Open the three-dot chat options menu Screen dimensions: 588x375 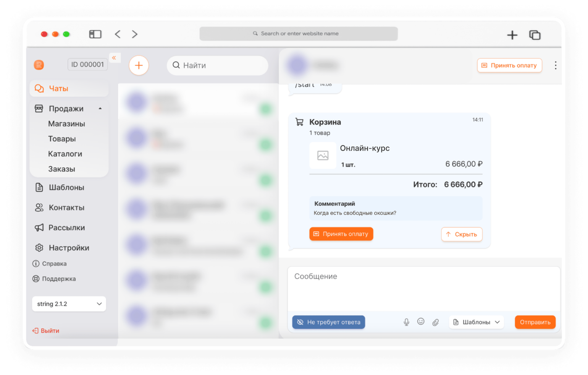(555, 65)
